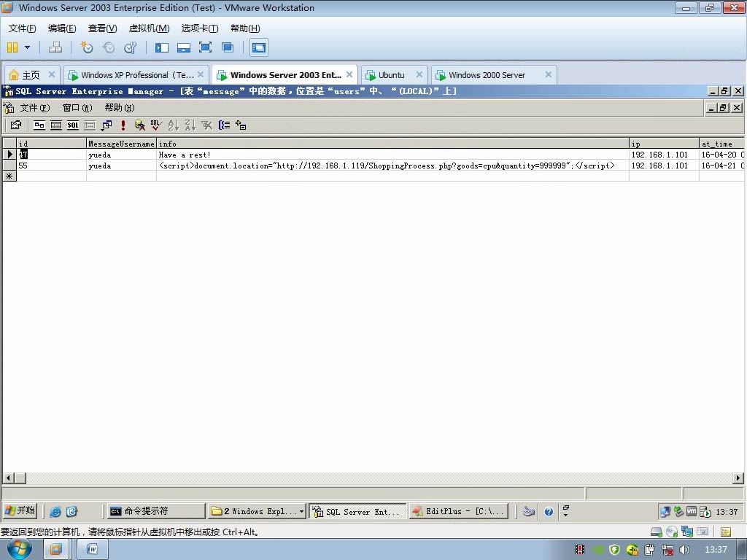Click the sort descending Z-A icon
The height and width of the screenshot is (560, 747).
190,125
